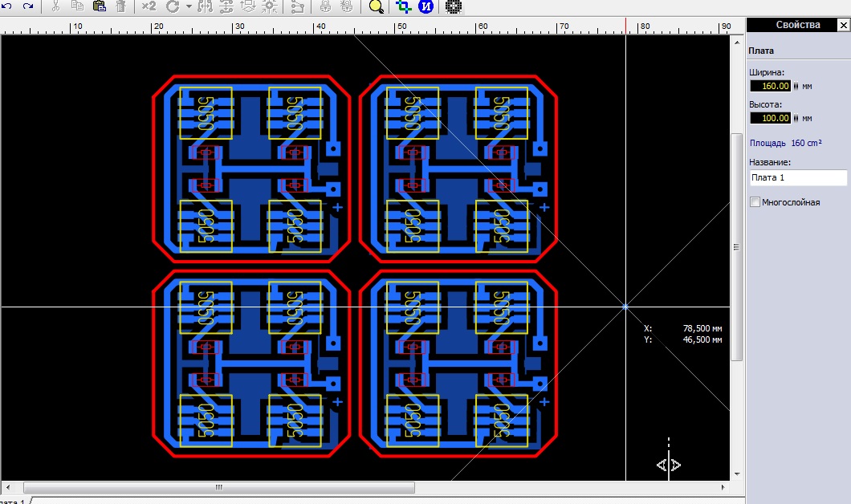Viewport: 851px width, 504px height.
Task: Enable the Многослойная checkbox
Action: pos(755,202)
